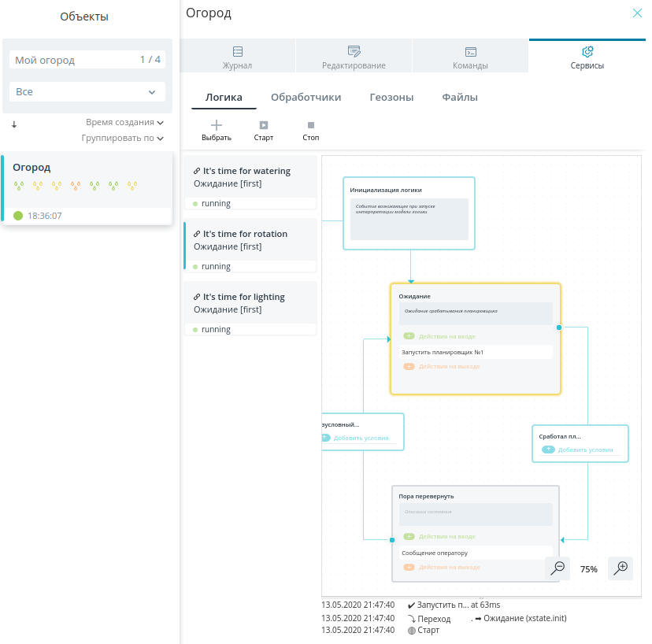Screen dimensions: 652x644
Task: Open the Команды terminal icon tab
Action: [x=470, y=51]
